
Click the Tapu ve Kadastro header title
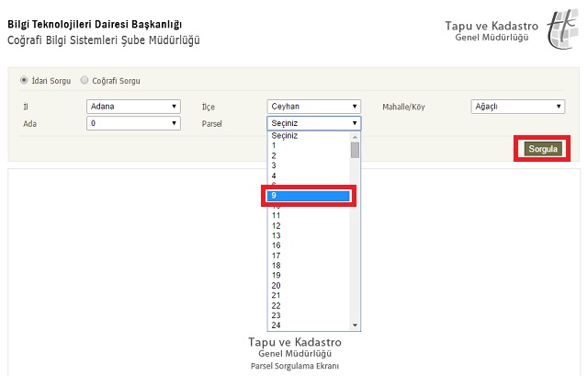[x=492, y=26]
